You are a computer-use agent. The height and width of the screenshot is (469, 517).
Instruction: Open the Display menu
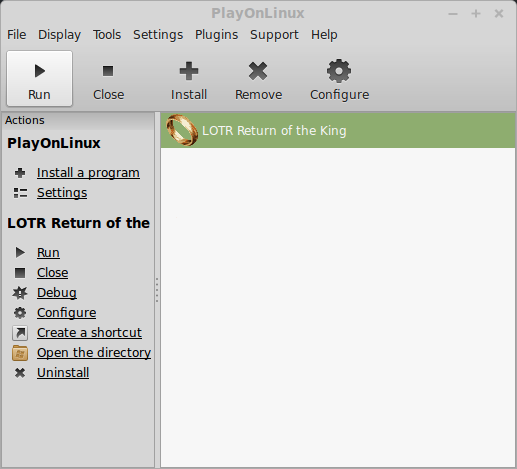coord(59,35)
